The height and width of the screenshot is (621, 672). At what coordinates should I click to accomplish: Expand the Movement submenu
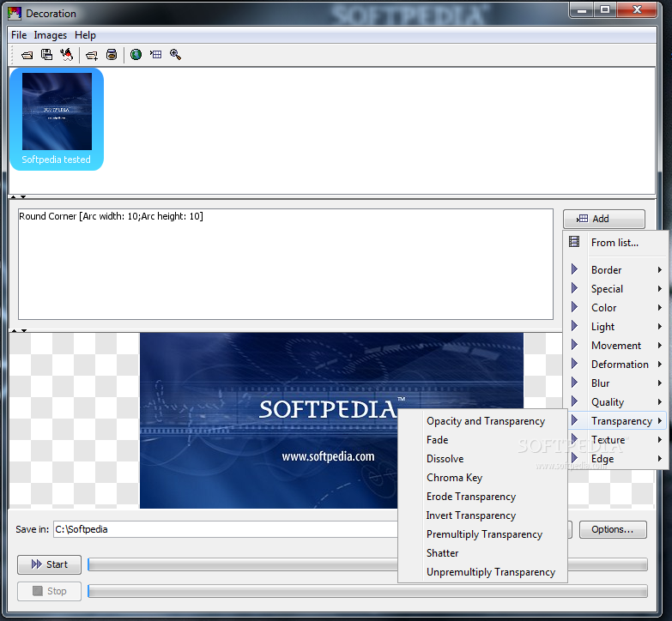coord(615,345)
